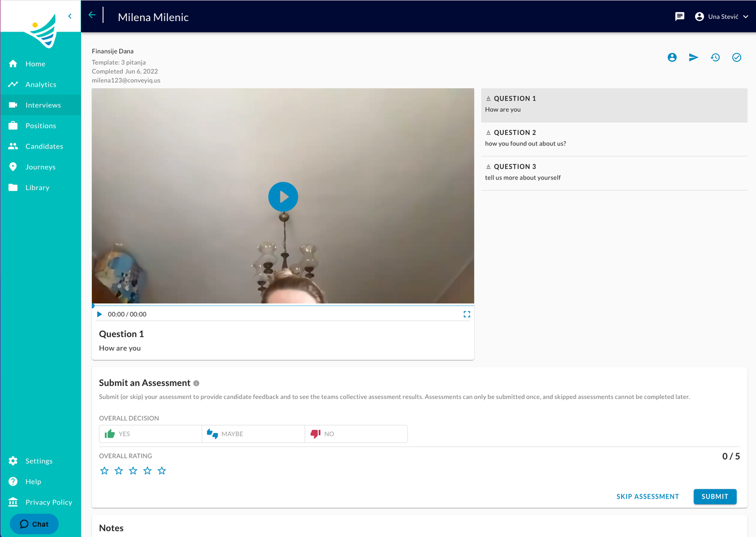Open the Una Stević account dropdown
756x537 pixels.
coord(721,17)
